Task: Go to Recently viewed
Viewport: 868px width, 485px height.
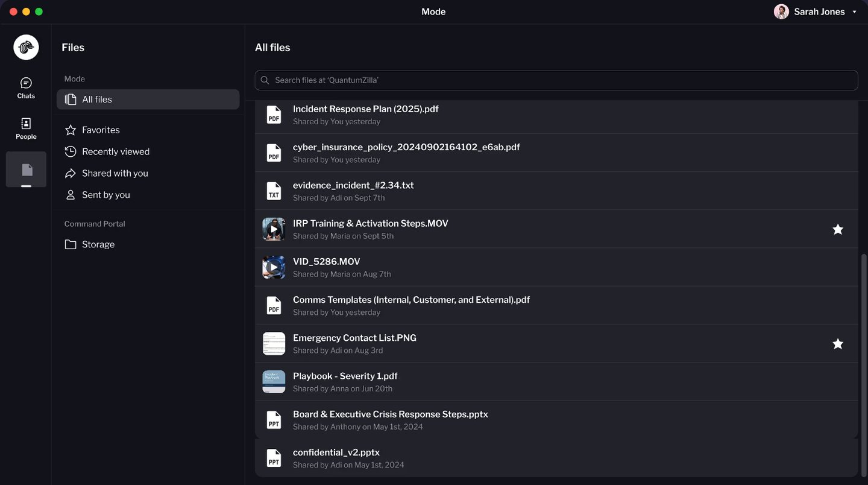Action: point(115,151)
